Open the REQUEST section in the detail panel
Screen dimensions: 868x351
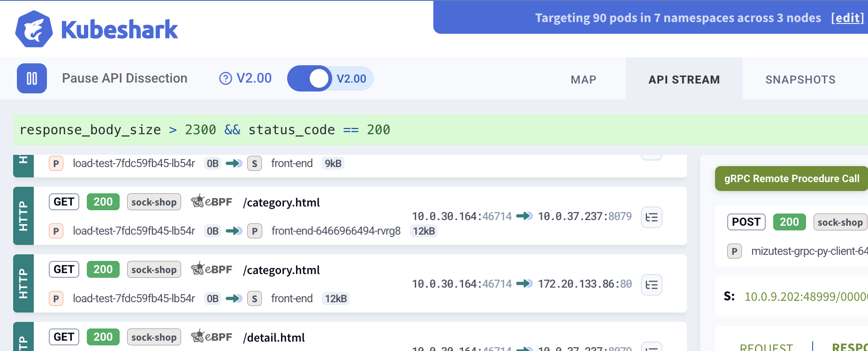click(766, 347)
